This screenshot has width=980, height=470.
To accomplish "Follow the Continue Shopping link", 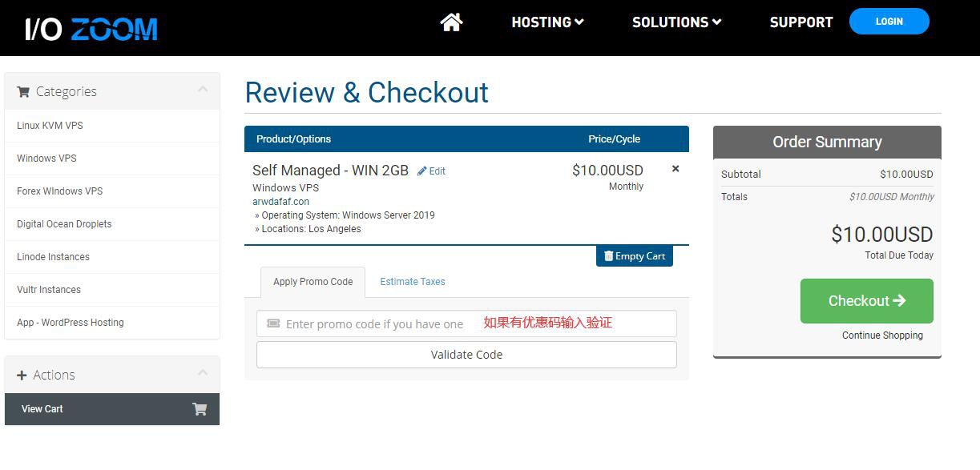I will pos(881,335).
